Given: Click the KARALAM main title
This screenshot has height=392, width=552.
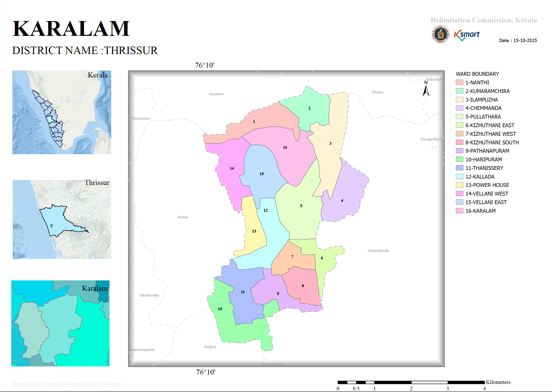Looking at the screenshot, I should tap(71, 28).
